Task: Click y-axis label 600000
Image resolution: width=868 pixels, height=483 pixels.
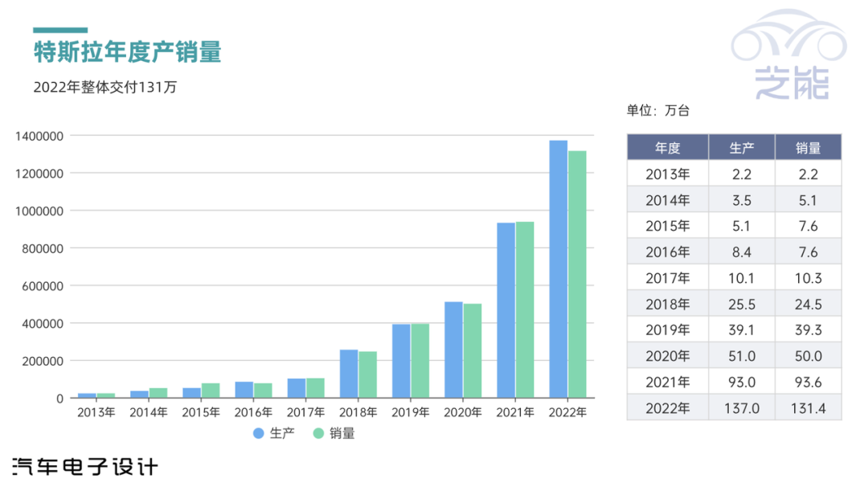Action: click(43, 287)
